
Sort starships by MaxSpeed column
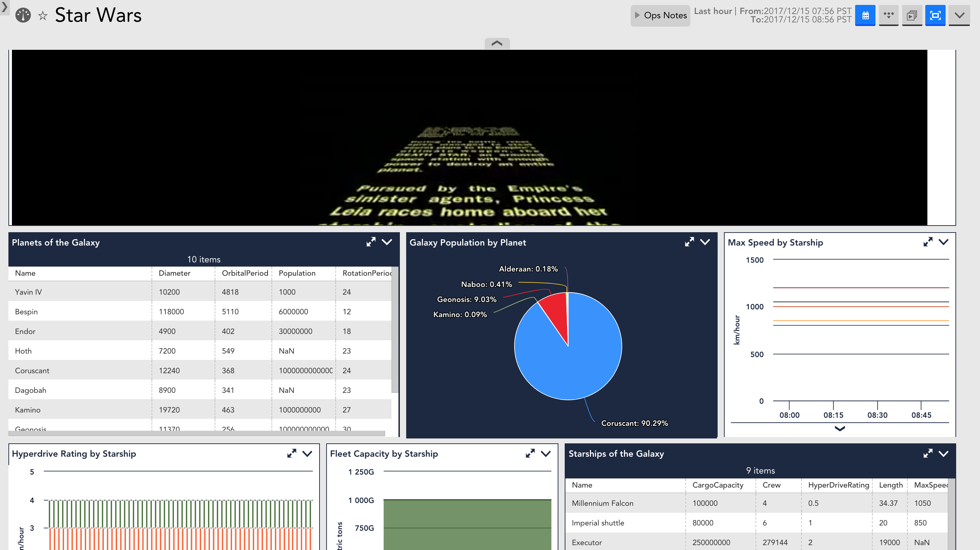(x=928, y=485)
